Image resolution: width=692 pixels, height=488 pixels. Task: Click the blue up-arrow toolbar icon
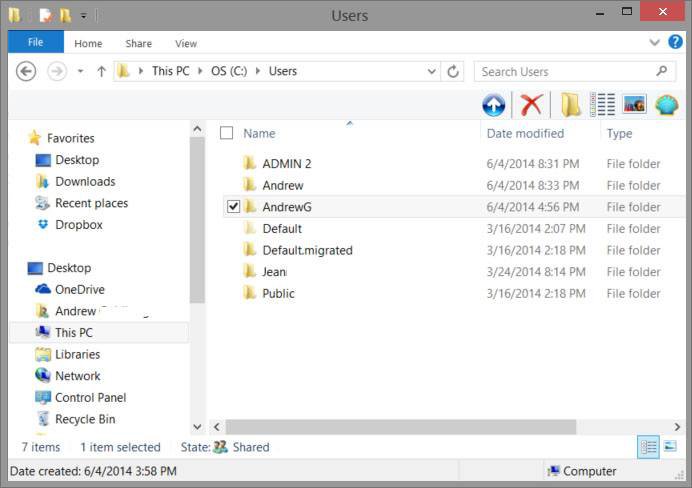[494, 105]
